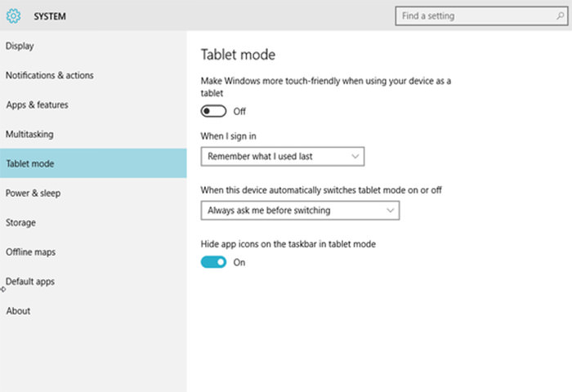572x392 pixels.
Task: Click the 'Tablet mode' page heading
Action: click(x=238, y=55)
